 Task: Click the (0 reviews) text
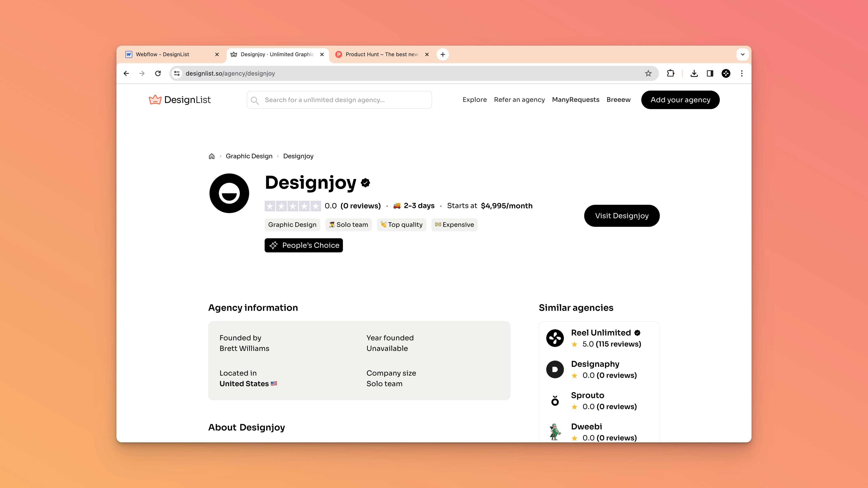click(361, 206)
